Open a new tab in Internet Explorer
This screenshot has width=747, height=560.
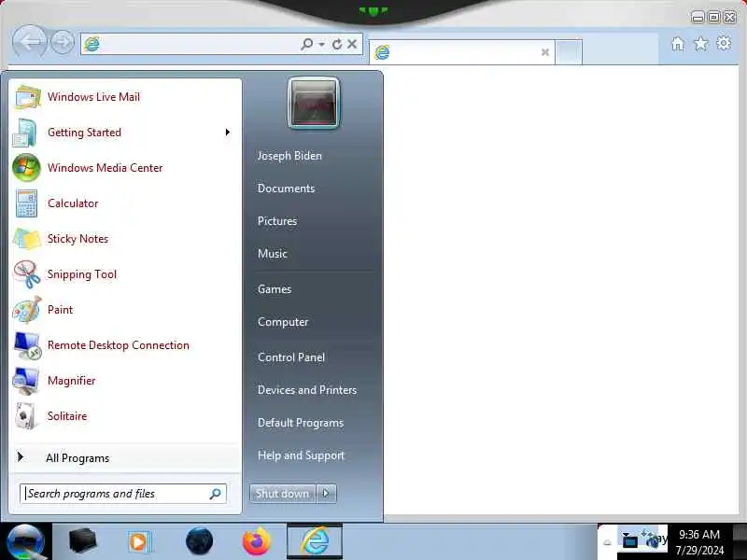569,52
